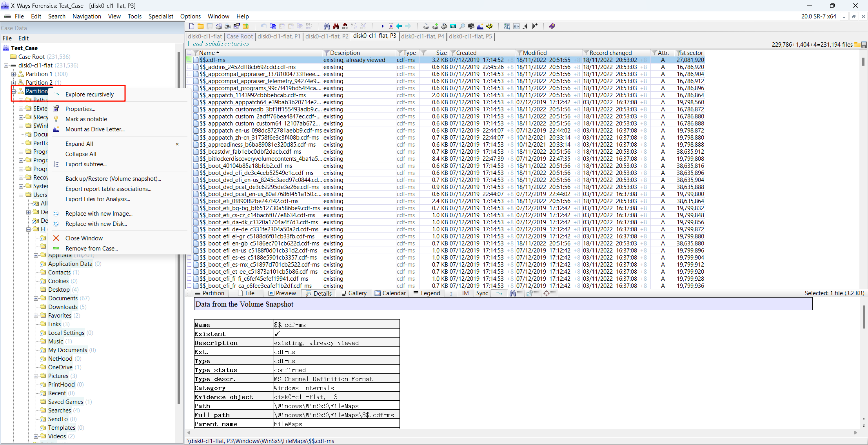
Task: Switch to the Gallery view button
Action: pyautogui.click(x=354, y=293)
